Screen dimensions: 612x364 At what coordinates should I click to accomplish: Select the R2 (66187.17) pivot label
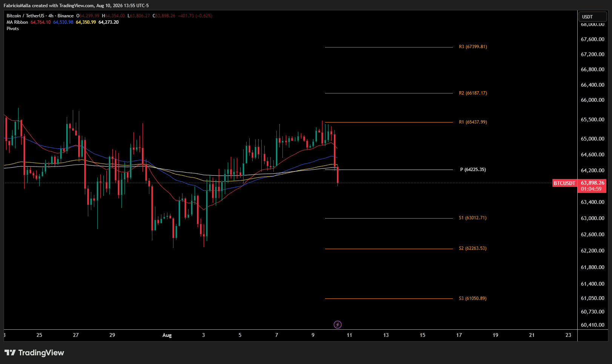[473, 93]
